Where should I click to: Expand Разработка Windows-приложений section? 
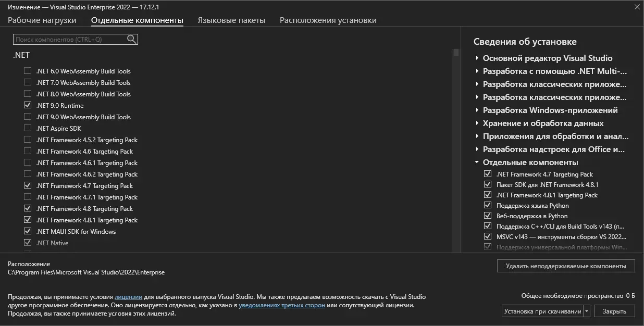pyautogui.click(x=477, y=110)
